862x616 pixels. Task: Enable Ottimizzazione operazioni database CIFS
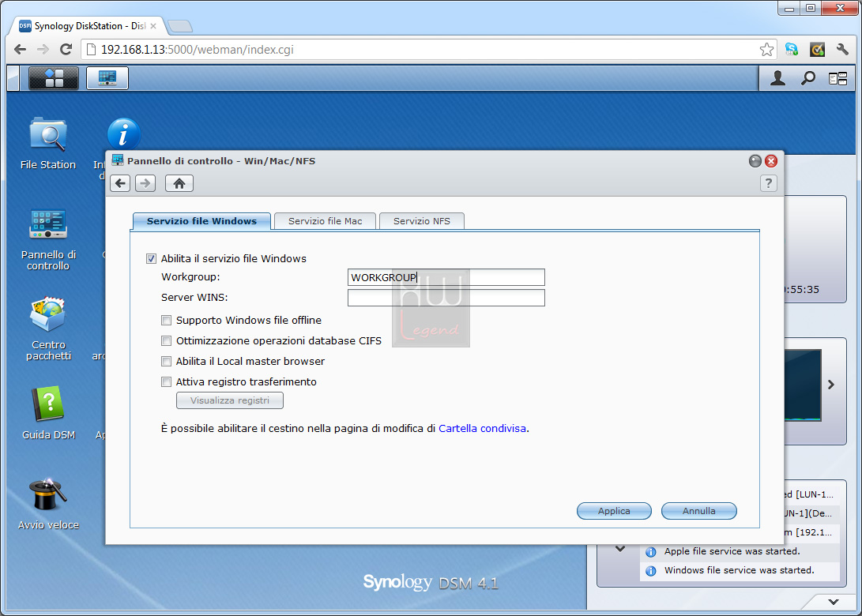[166, 340]
